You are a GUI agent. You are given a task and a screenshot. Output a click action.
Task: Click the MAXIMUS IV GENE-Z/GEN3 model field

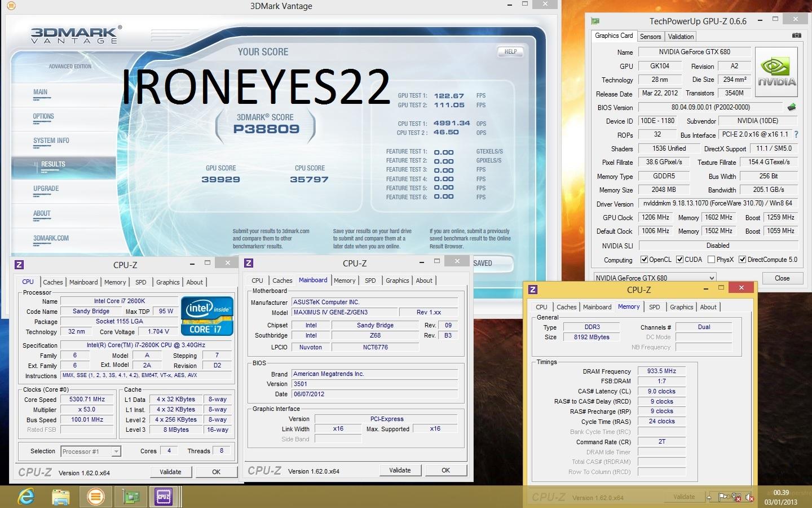[x=344, y=312]
